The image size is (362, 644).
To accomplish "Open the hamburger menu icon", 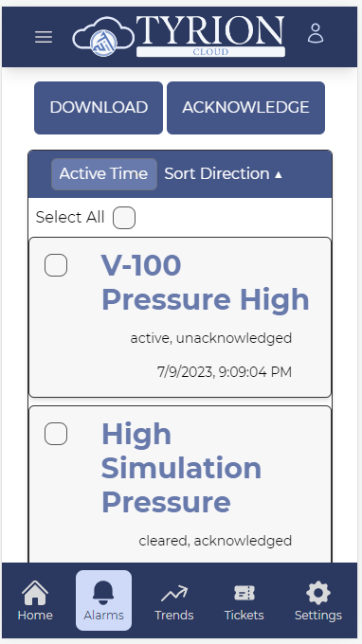I will (44, 37).
